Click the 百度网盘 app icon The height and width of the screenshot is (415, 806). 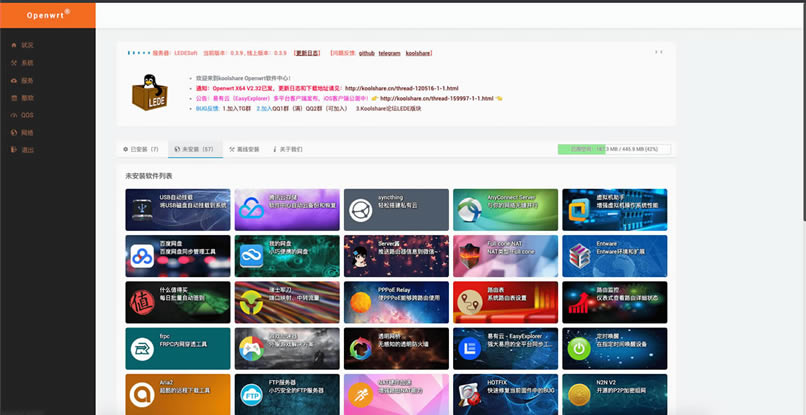point(142,257)
